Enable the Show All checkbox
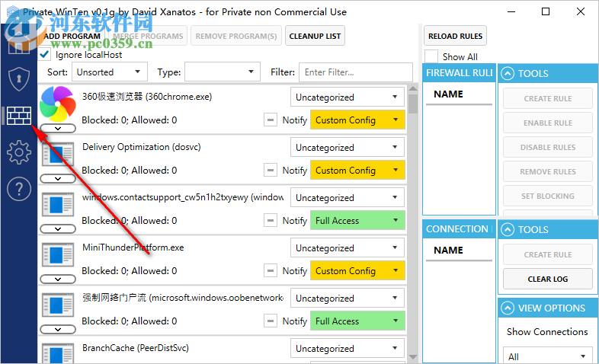 431,56
